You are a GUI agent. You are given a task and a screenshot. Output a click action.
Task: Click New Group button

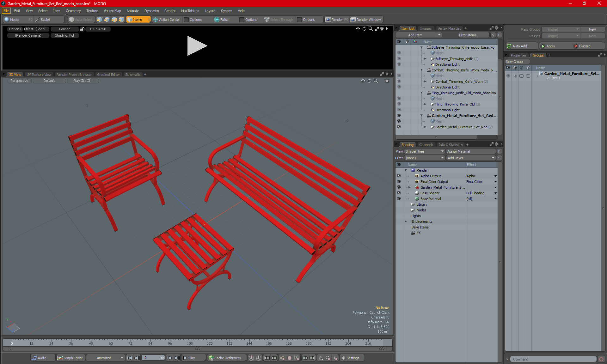[517, 62]
